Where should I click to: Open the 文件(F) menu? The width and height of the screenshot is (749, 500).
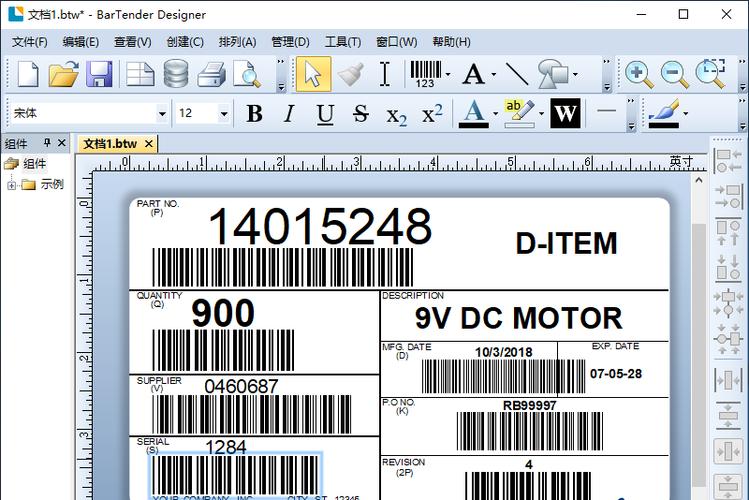30,42
